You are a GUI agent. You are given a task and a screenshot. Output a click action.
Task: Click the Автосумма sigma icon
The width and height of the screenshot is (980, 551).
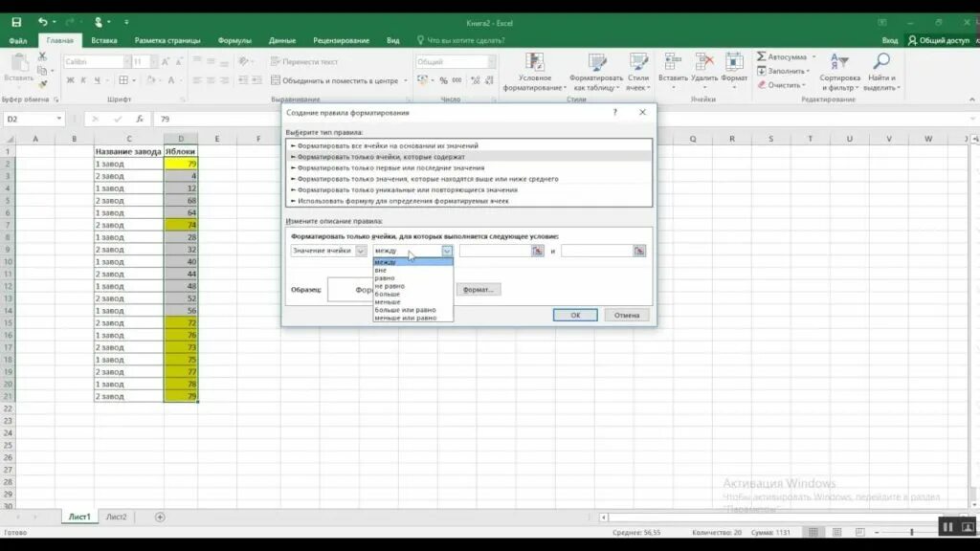[761, 56]
